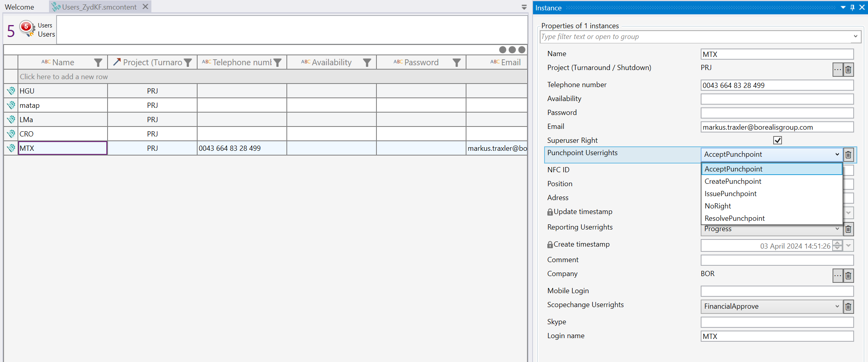Screen dimensions: 868x362
Task: Click the row icon for HGU user
Action: point(11,91)
